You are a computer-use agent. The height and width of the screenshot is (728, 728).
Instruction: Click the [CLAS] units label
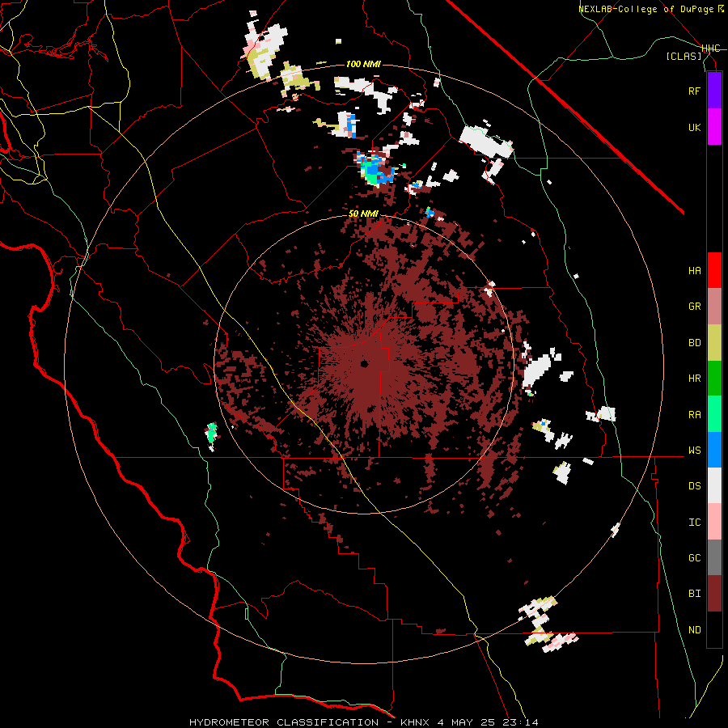(x=684, y=57)
